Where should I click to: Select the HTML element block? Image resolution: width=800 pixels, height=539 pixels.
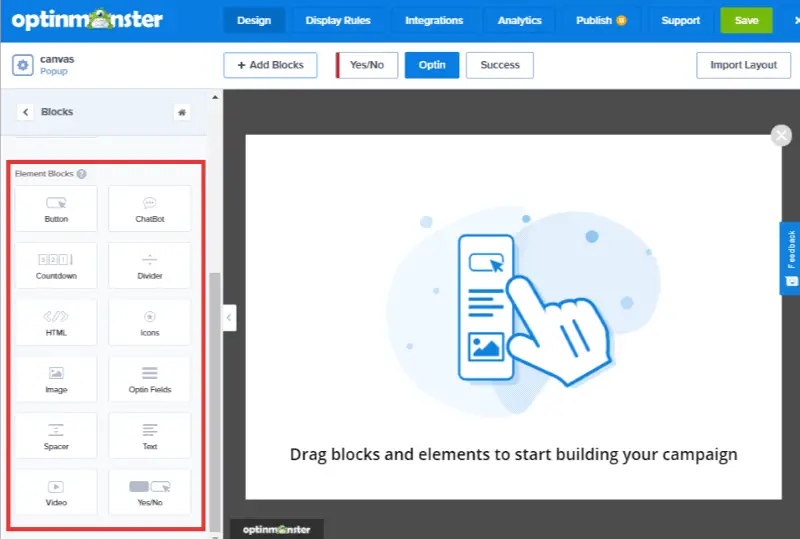point(56,322)
